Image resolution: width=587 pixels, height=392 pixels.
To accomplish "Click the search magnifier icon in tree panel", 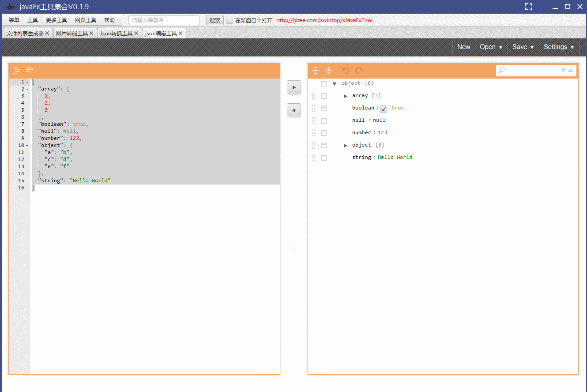I will pyautogui.click(x=501, y=70).
